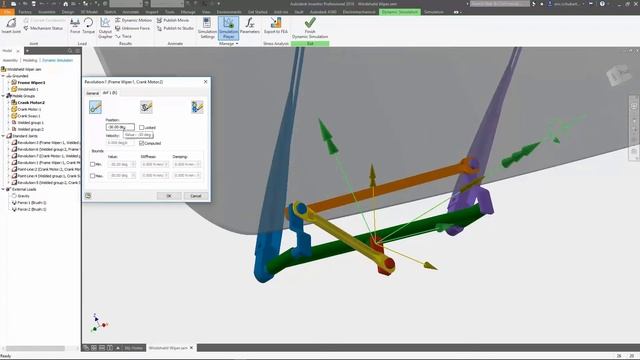Select Gravity under External Loads
Screen dimensions: 640x360
[20, 196]
